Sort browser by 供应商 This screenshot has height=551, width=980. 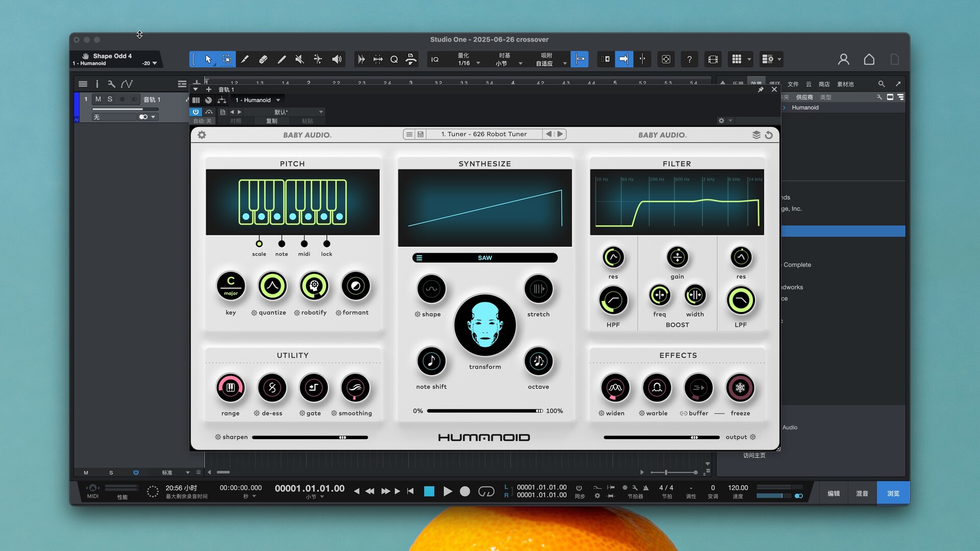[804, 97]
